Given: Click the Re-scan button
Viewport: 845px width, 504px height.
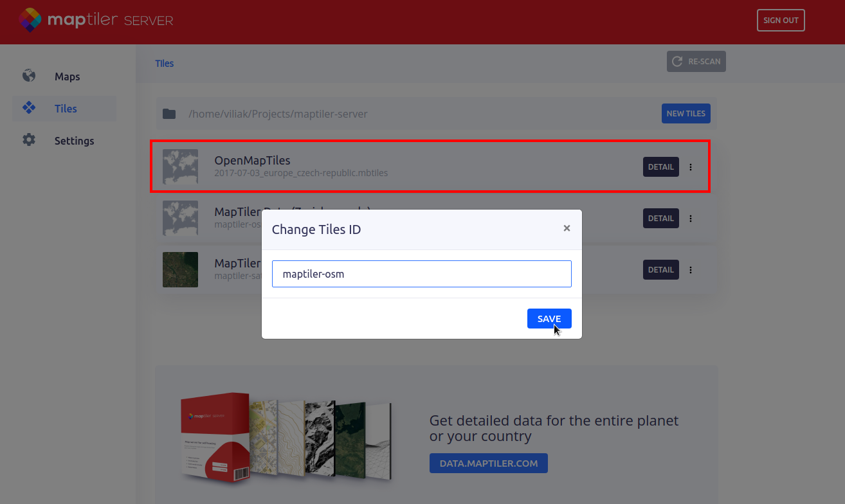Looking at the screenshot, I should (x=696, y=62).
